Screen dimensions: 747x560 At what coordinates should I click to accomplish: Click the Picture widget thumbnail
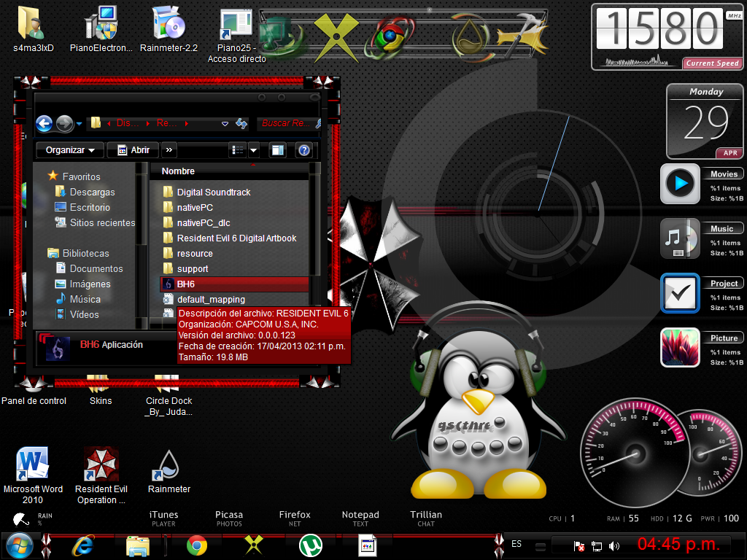(x=680, y=348)
